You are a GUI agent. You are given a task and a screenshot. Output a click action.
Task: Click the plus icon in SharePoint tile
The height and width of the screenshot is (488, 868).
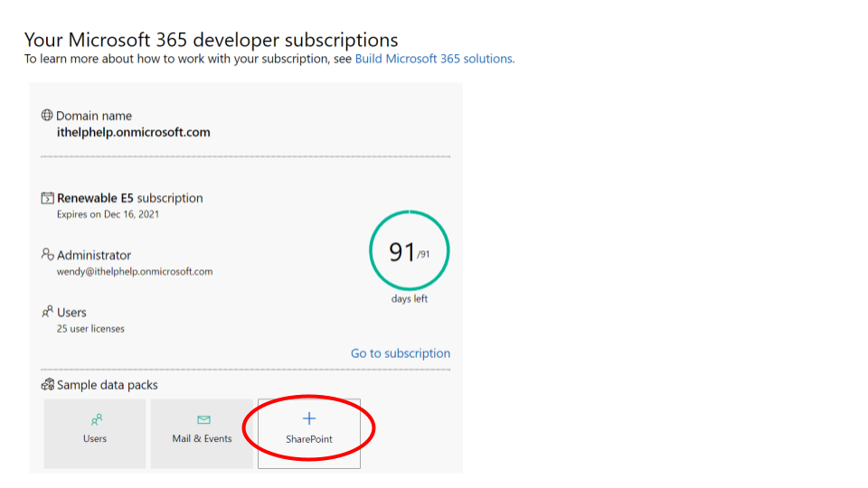tap(309, 418)
